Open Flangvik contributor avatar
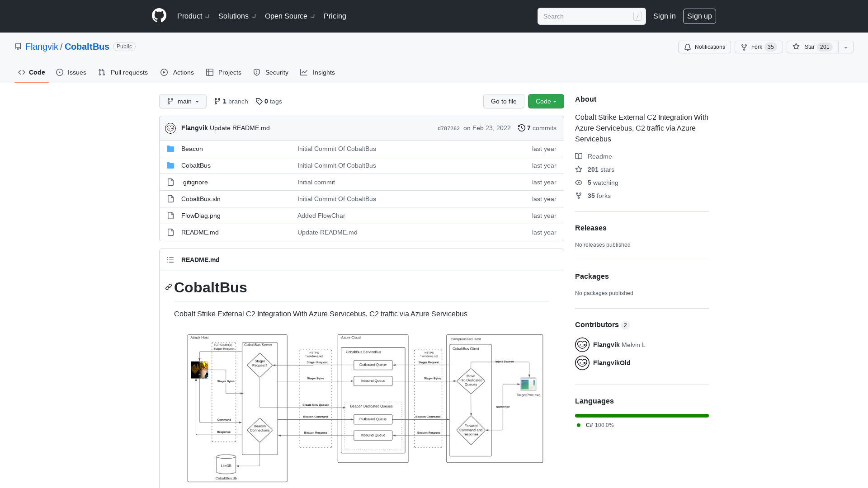This screenshot has height=488, width=868. tap(582, 345)
